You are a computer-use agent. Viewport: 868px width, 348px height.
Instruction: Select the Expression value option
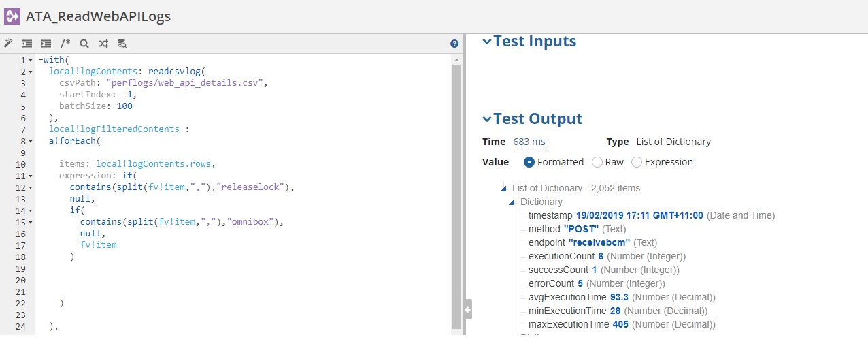637,162
